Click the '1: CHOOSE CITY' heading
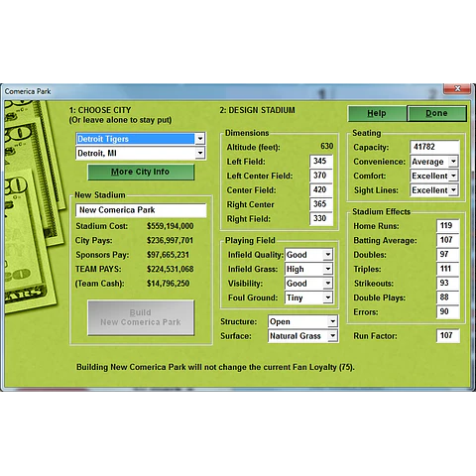Image resolution: width=476 pixels, height=476 pixels. tap(100, 110)
